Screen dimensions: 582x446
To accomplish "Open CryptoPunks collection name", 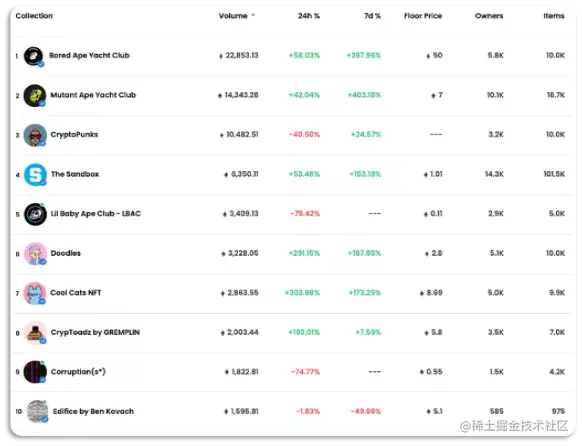I will tap(74, 134).
